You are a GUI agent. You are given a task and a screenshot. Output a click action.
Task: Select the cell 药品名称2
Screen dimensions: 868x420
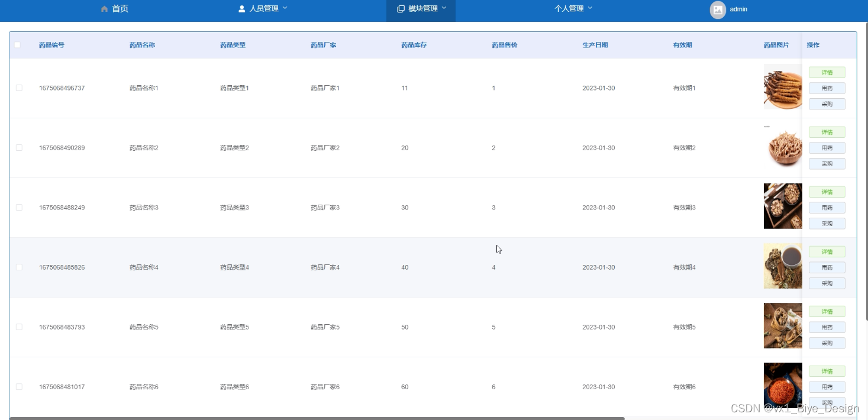click(x=144, y=148)
